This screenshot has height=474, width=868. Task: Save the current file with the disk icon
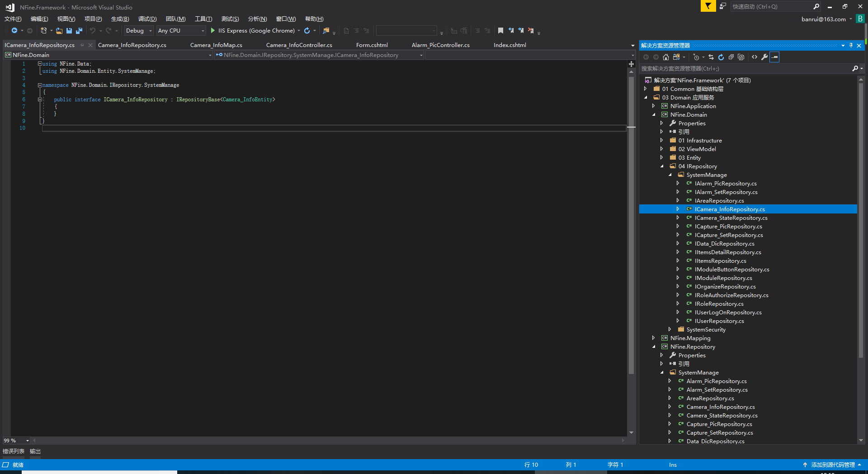pos(69,30)
